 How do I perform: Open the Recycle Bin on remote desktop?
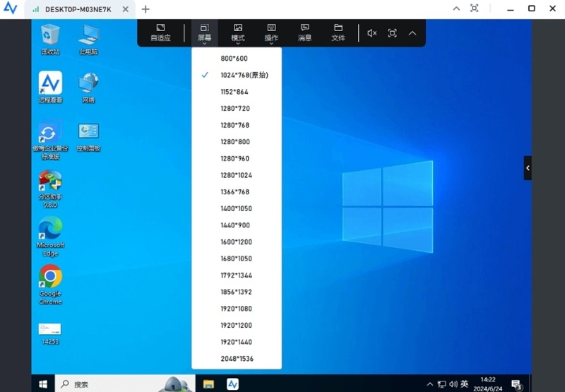[x=50, y=38]
